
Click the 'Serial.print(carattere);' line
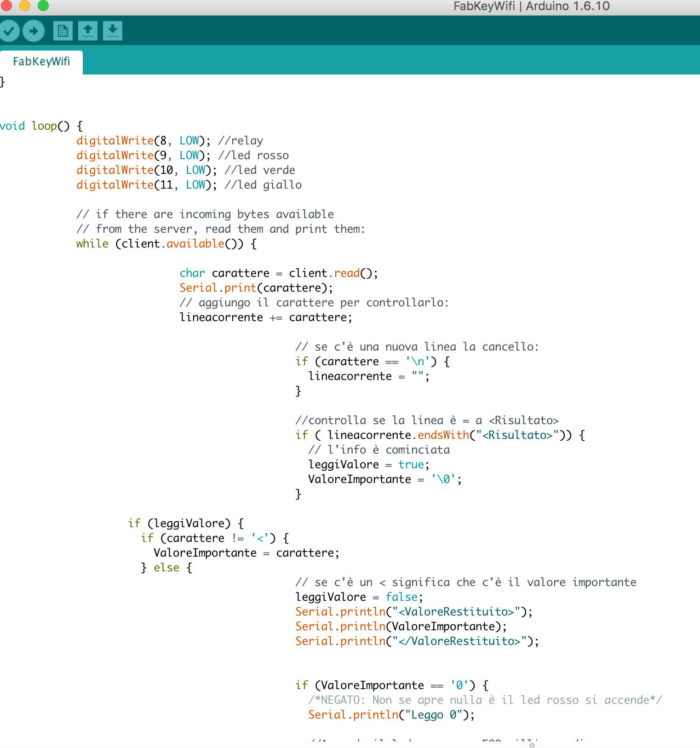(x=256, y=288)
